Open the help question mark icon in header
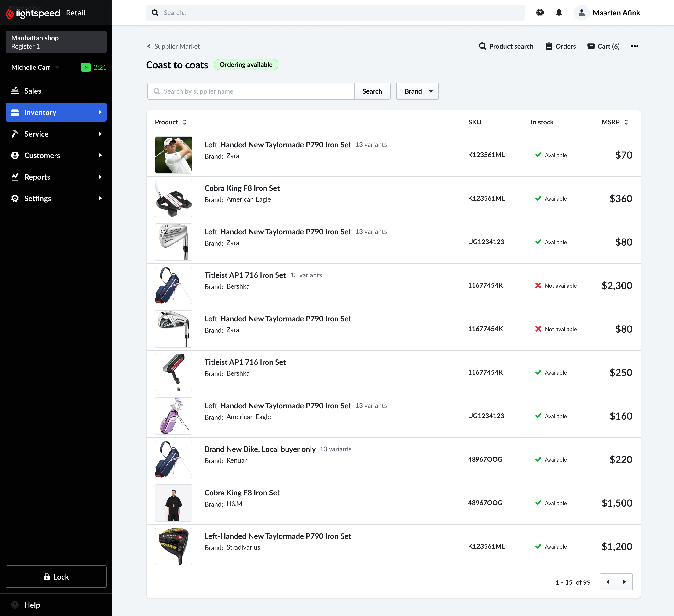 pos(540,13)
